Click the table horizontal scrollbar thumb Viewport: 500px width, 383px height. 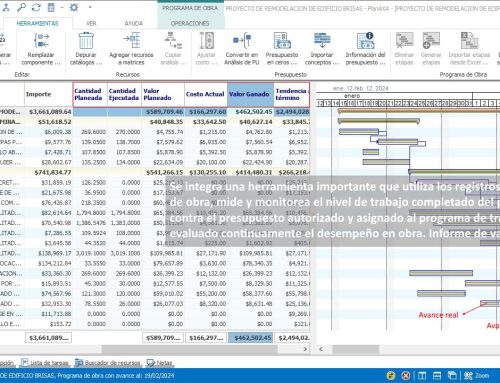click(190, 349)
